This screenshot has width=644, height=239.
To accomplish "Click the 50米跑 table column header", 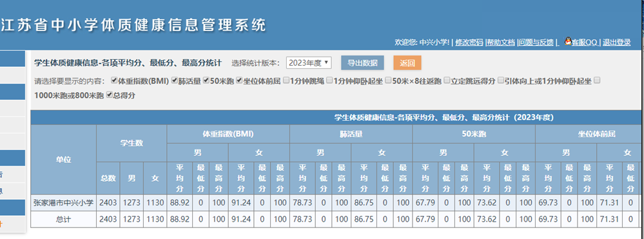I will 474,134.
